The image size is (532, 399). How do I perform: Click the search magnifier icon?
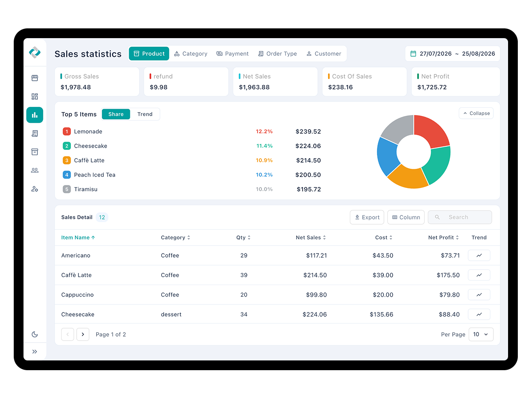[438, 217]
